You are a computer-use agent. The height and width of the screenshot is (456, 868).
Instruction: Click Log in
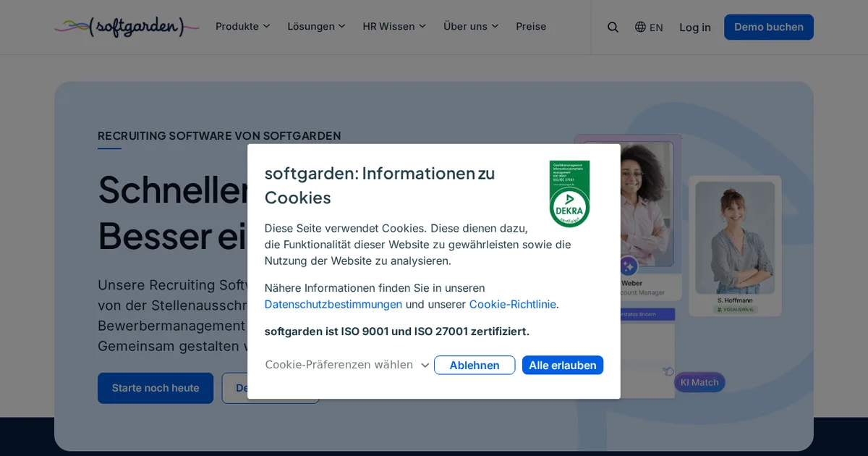tap(695, 28)
